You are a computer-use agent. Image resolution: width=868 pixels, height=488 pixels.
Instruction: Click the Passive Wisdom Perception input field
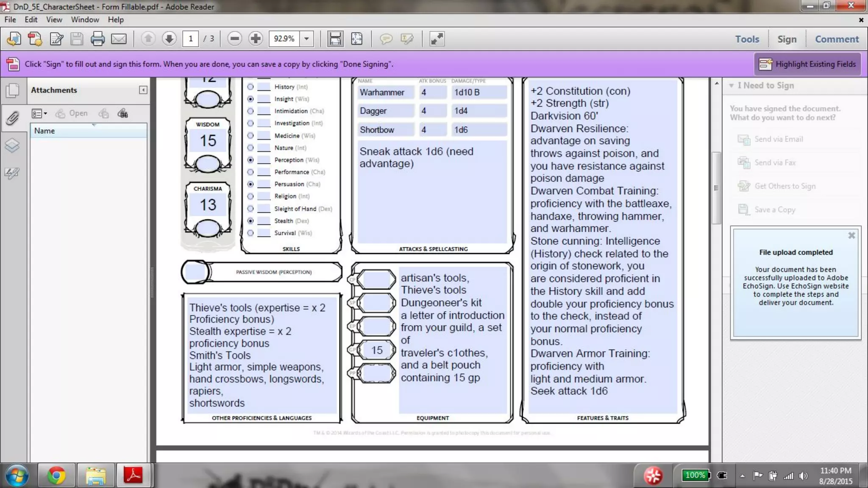click(195, 272)
